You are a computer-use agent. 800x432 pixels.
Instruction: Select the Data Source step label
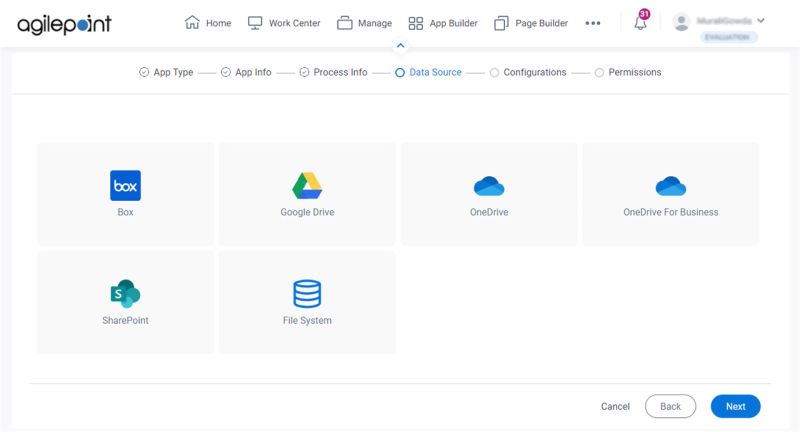click(435, 72)
